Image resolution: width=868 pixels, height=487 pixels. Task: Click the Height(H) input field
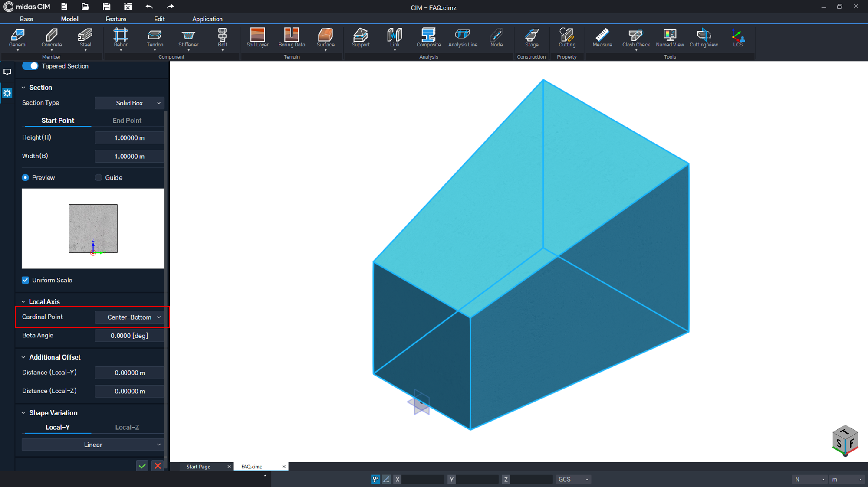coord(129,138)
